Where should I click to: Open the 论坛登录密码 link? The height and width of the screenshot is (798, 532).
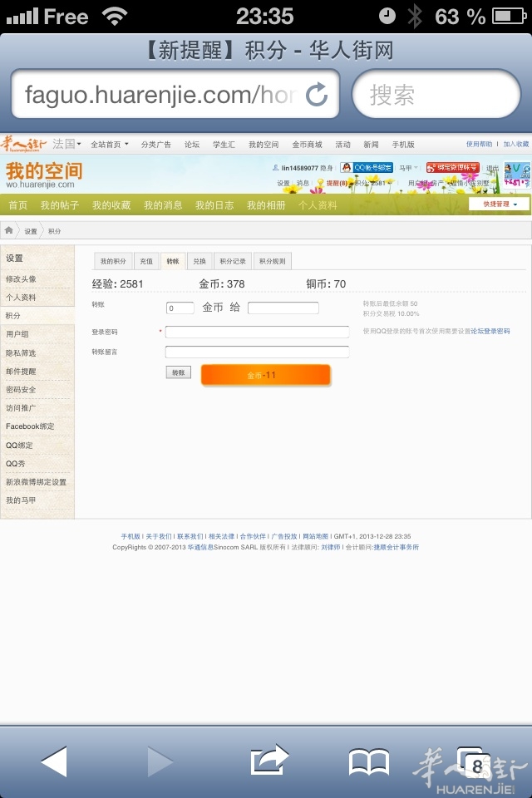[490, 331]
